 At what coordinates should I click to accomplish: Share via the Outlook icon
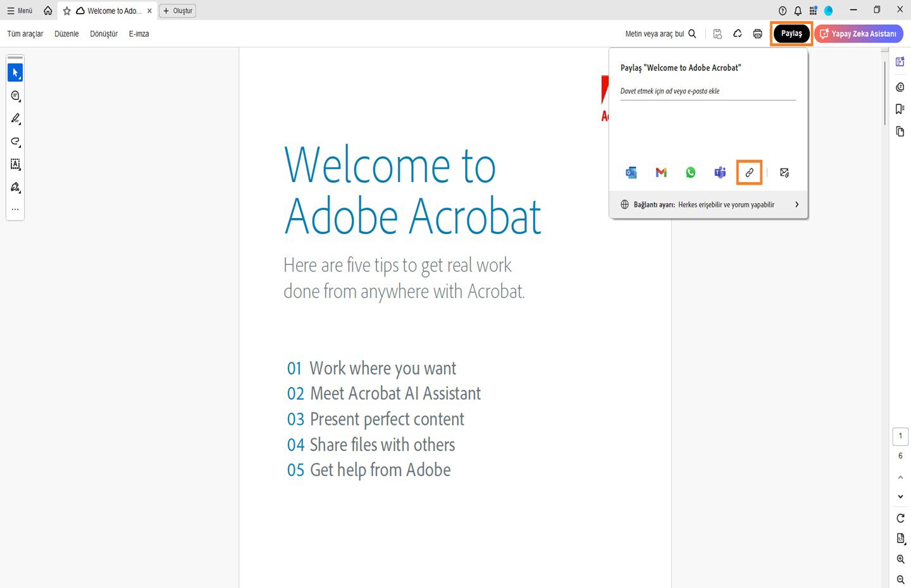tap(631, 173)
